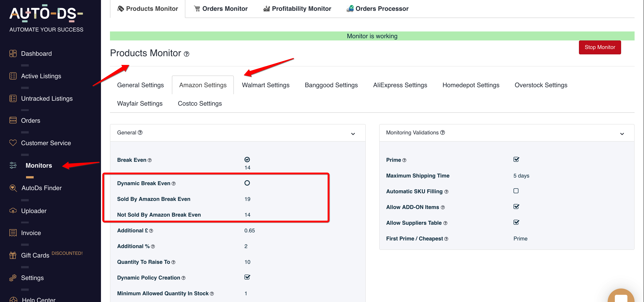Click the Orders sidebar icon

13,120
